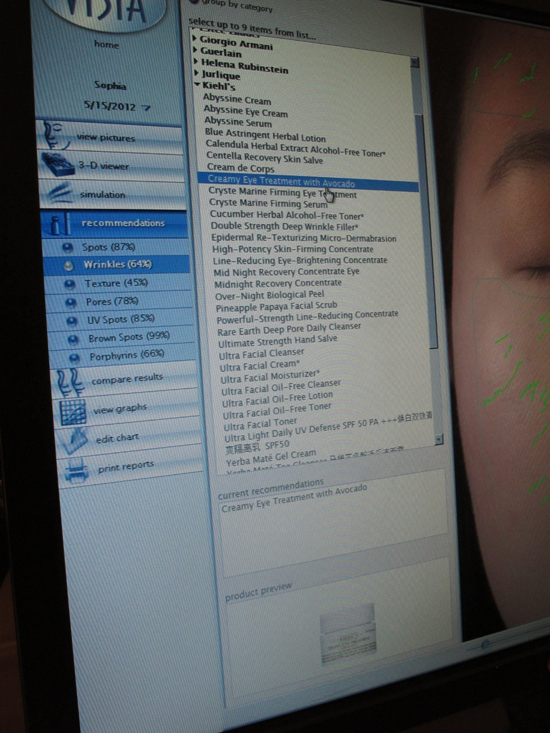Select Blue Astringent Herbal Lotion

(x=265, y=135)
